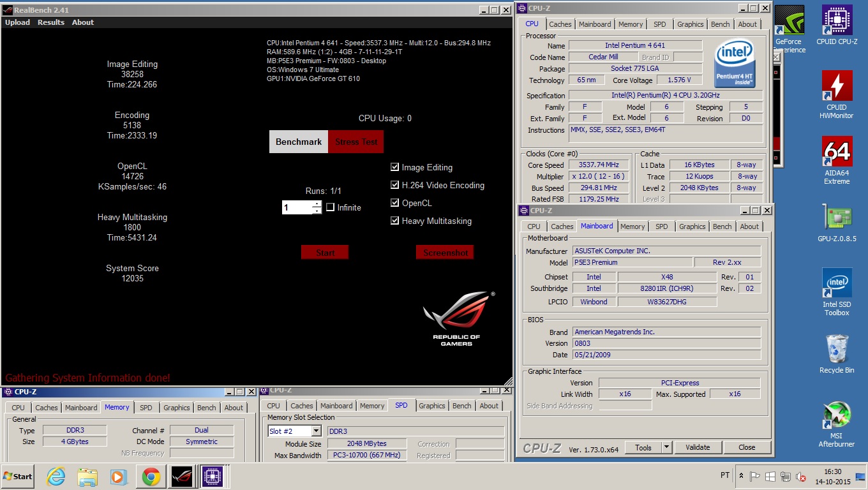This screenshot has width=868, height=490.
Task: Increase Runs with the up stepper arrow
Action: [x=317, y=204]
